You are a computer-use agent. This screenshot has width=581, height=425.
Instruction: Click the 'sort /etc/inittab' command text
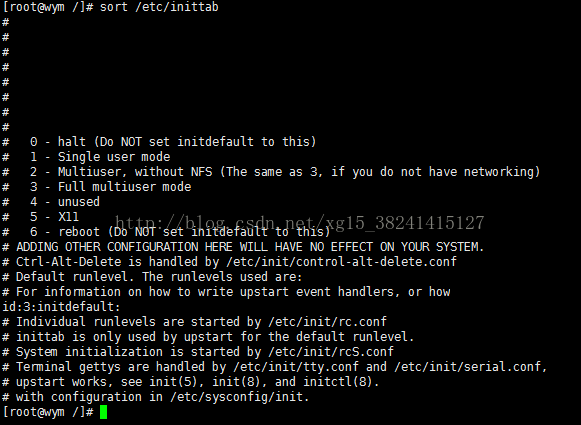pos(159,7)
